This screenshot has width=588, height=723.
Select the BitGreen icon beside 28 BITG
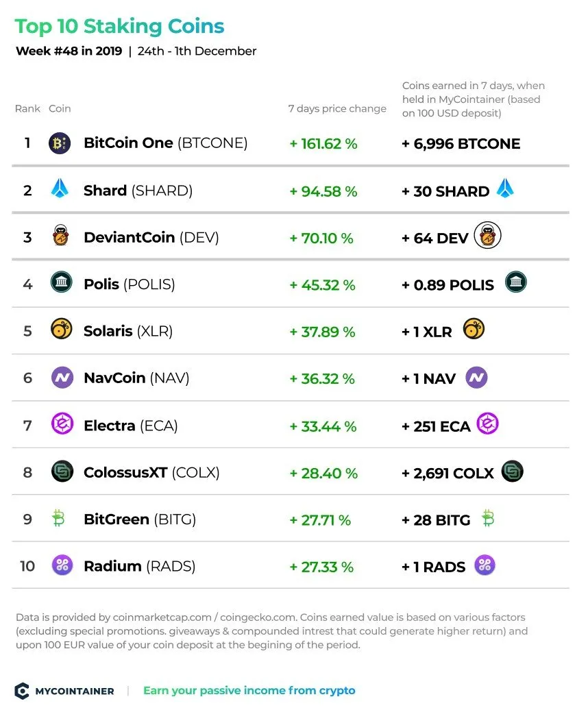488,518
